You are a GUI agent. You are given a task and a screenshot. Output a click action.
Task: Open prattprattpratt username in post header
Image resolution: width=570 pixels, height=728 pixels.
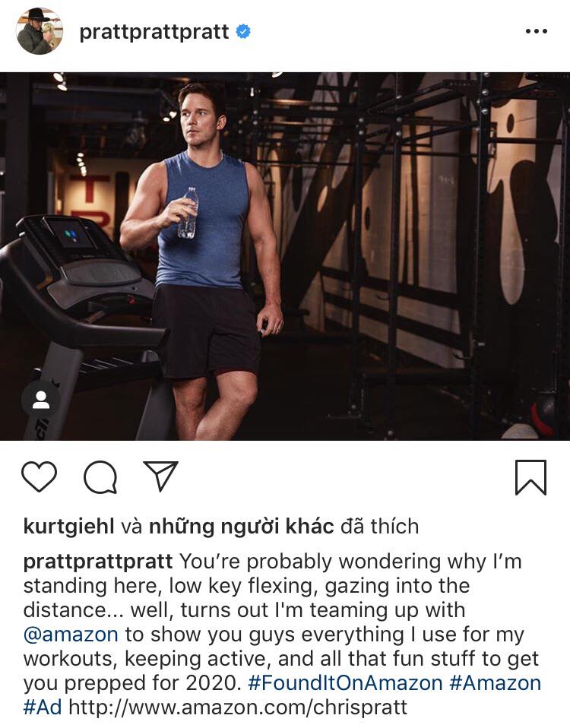click(154, 32)
